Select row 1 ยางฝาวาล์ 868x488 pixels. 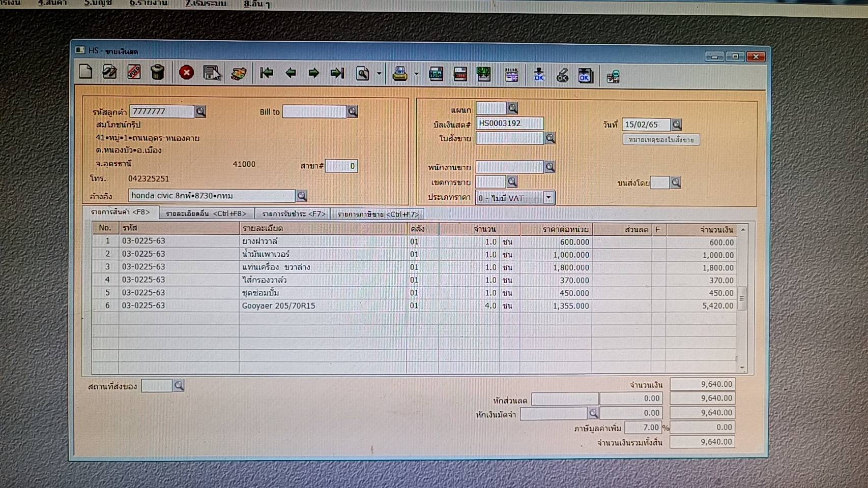point(414,241)
